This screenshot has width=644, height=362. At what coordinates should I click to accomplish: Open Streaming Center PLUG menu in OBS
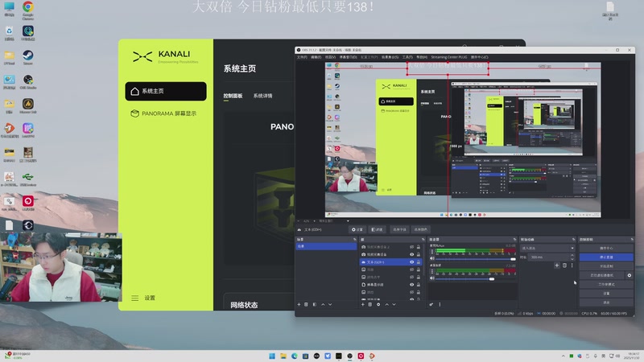[449, 57]
